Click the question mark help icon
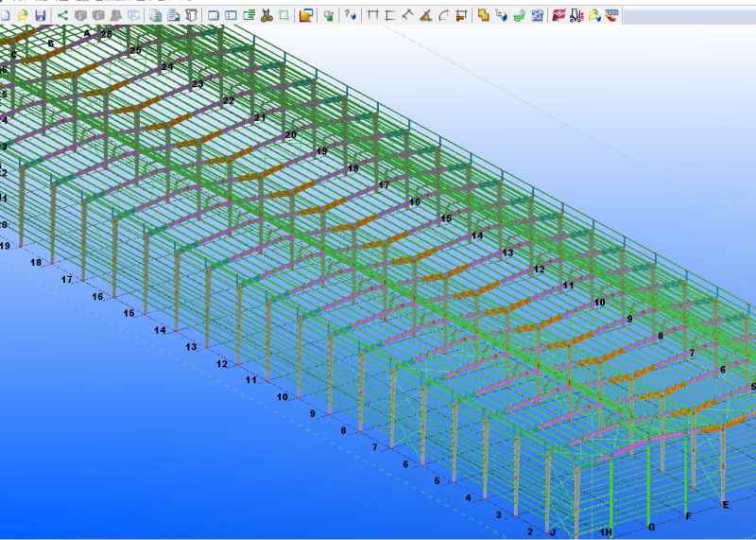The height and width of the screenshot is (540, 756). tap(351, 16)
